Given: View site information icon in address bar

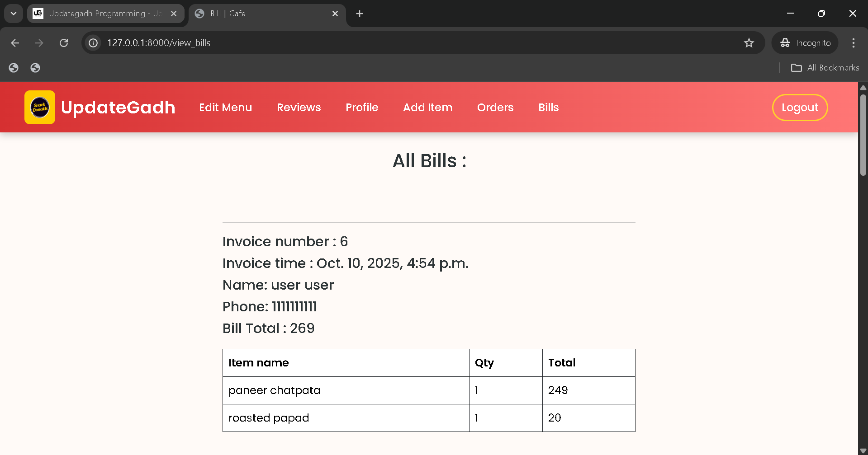Looking at the screenshot, I should tap(93, 43).
